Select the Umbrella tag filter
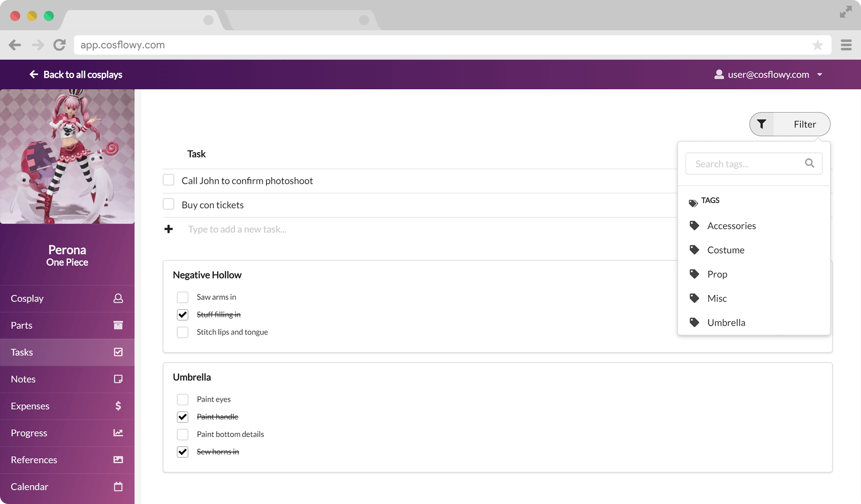861x504 pixels. tap(726, 323)
